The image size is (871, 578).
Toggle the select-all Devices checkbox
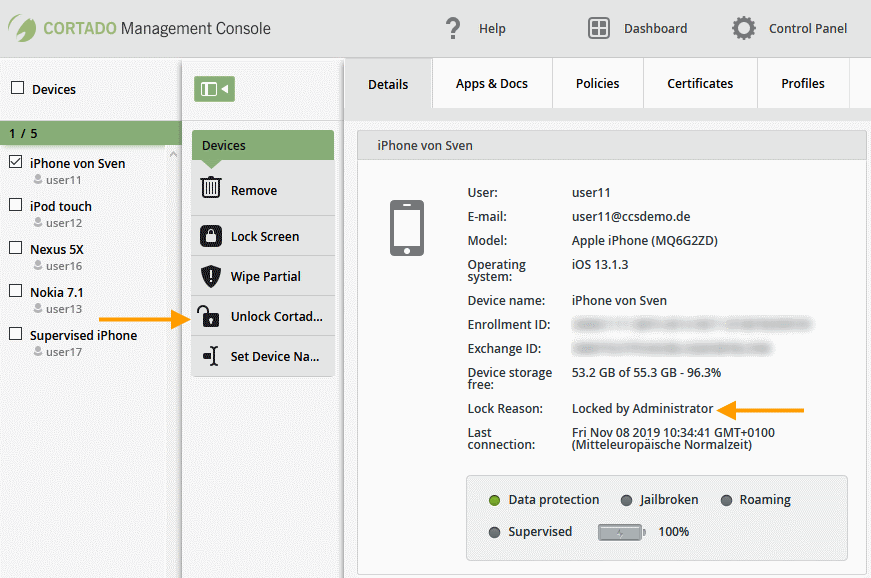18,88
